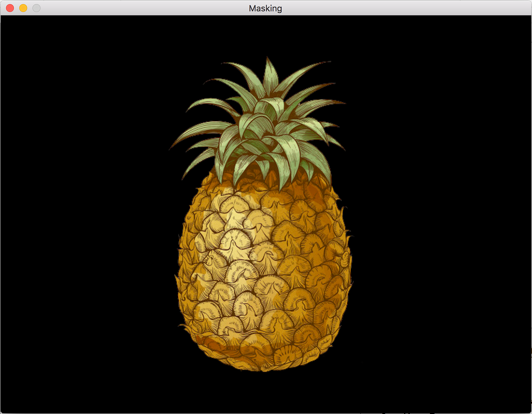Screen dimensions: 532x414
Task: Click the bottom-right corner of the canvas
Action: (x=528, y=410)
